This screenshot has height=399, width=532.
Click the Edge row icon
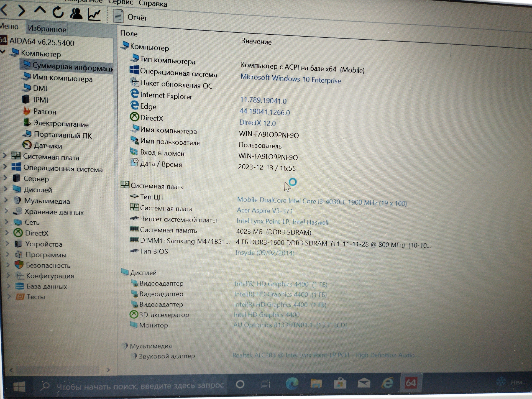134,105
